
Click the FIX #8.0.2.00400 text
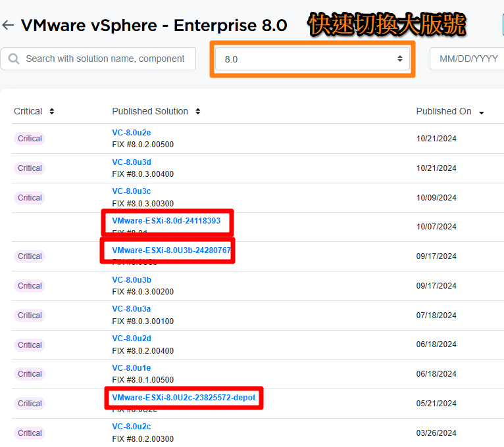click(x=143, y=350)
